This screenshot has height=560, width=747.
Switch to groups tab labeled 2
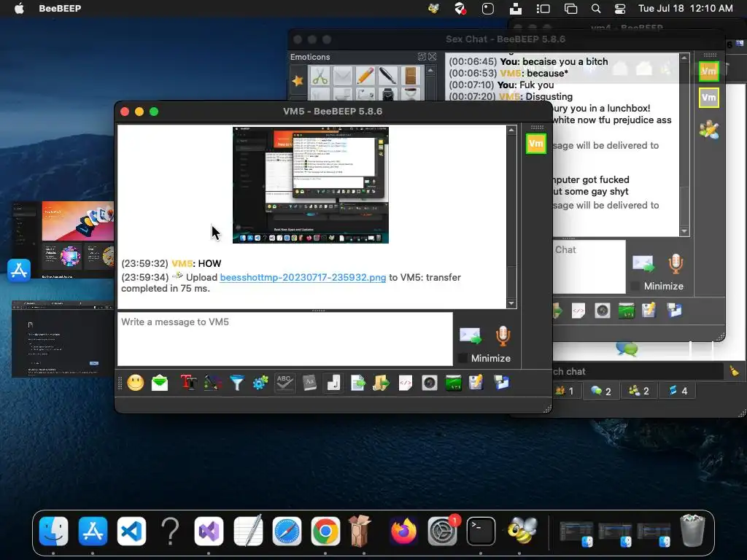639,391
